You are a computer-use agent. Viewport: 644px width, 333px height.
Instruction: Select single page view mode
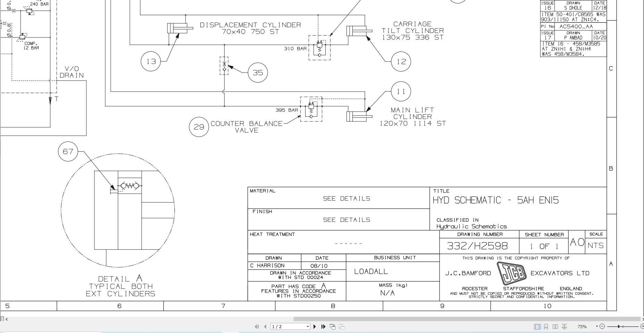point(537,326)
